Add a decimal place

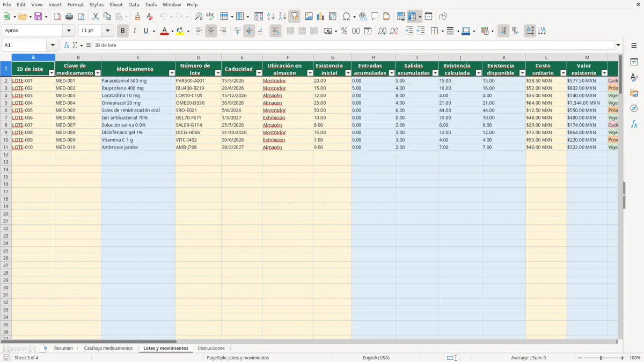382,31
